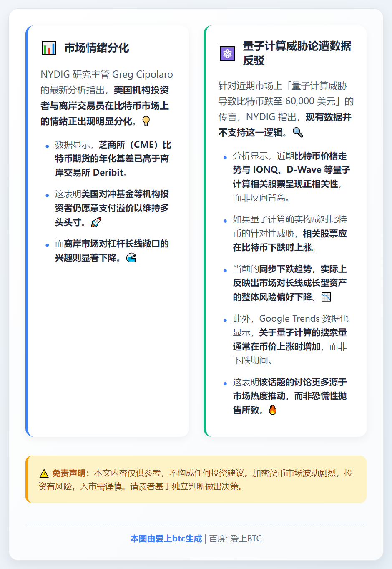392x569 pixels.
Task: Click the bullet mentioning IONQ、D-Wave
Action: coord(291,177)
